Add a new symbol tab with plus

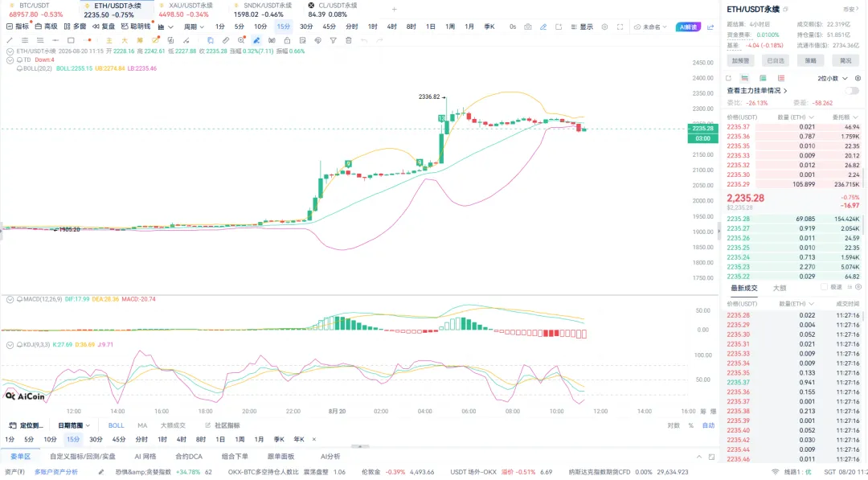(394, 10)
